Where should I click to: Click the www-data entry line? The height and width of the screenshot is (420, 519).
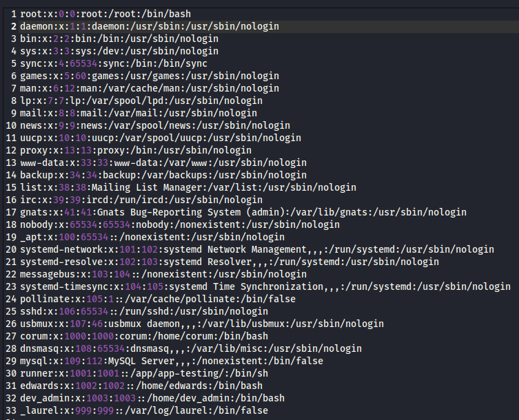coord(163,162)
